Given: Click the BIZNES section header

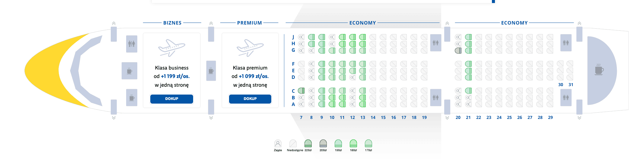Looking at the screenshot, I should (172, 23).
